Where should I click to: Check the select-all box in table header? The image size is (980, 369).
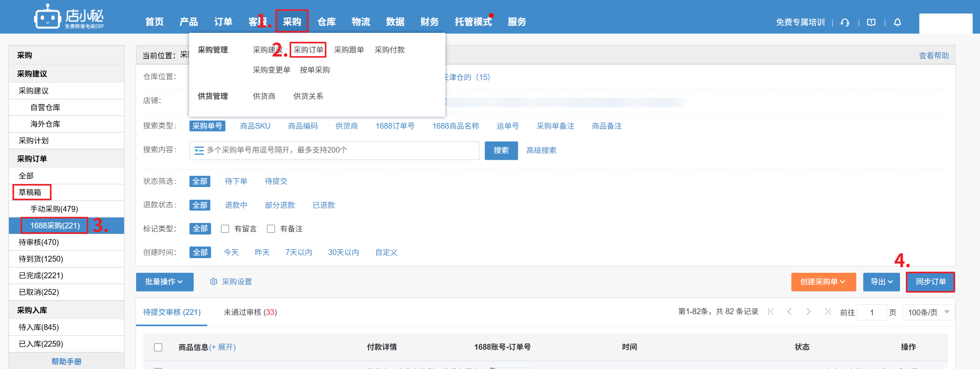point(158,347)
